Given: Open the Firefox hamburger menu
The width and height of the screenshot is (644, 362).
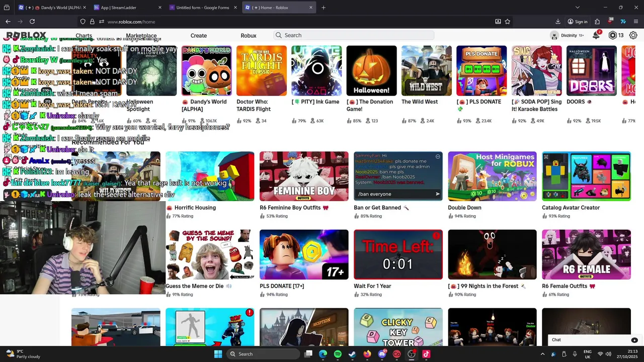Looking at the screenshot, I should (x=636, y=22).
